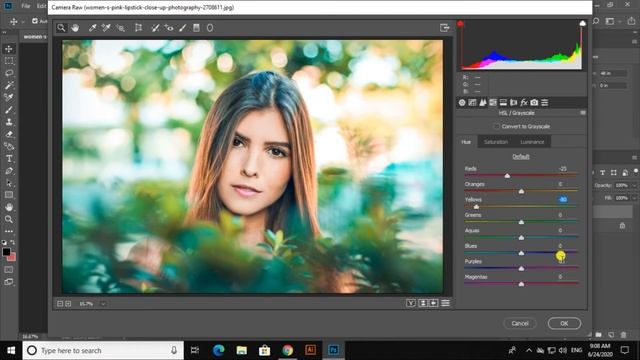640x360 pixels.
Task: Activate the Targeted Adjustment tool
Action: 120,28
